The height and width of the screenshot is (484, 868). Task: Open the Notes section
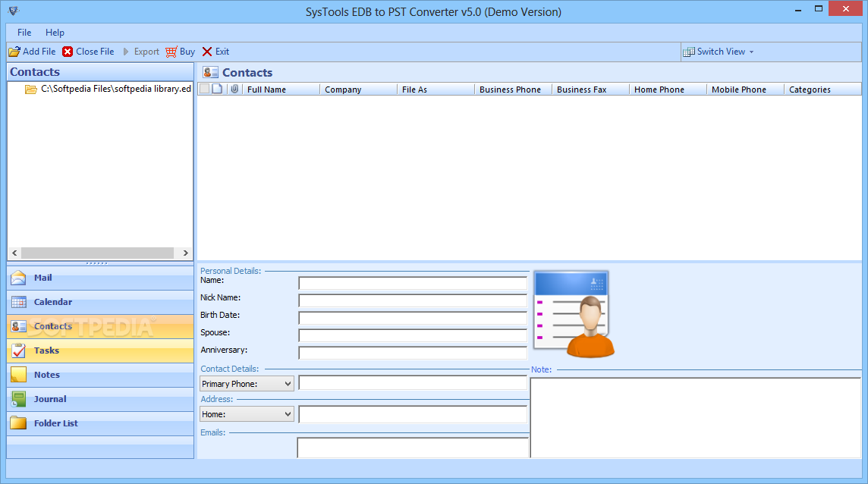[100, 375]
